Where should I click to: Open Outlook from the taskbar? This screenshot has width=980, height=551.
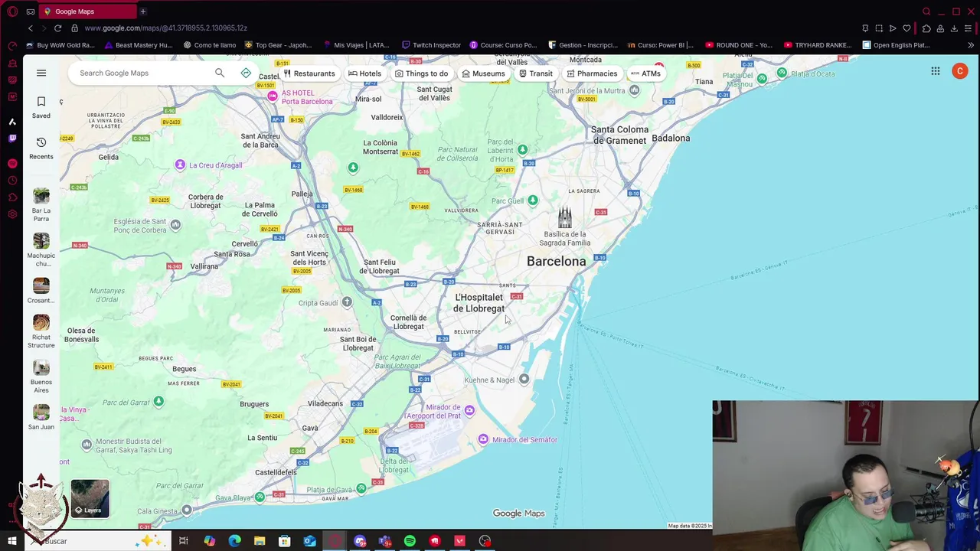(309, 541)
